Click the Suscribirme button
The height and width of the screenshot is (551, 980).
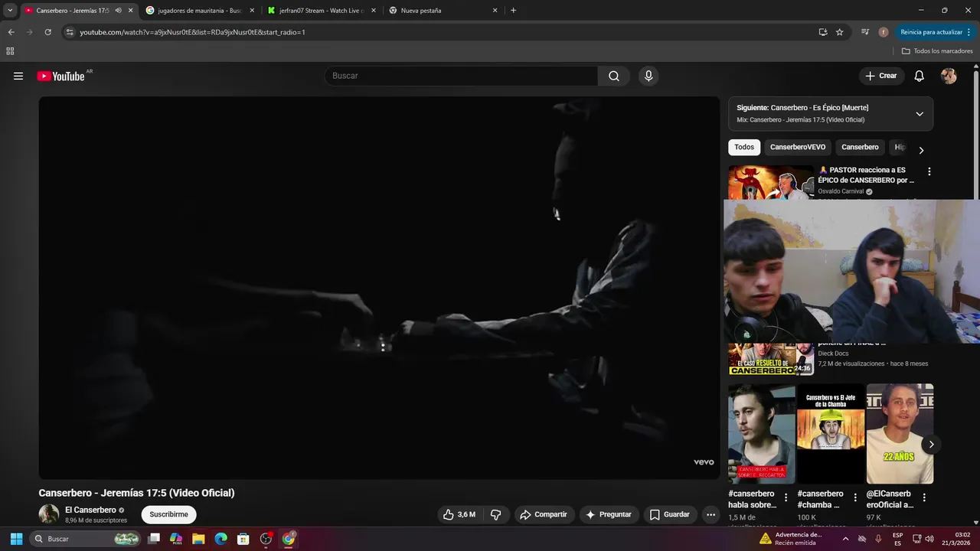pos(168,515)
